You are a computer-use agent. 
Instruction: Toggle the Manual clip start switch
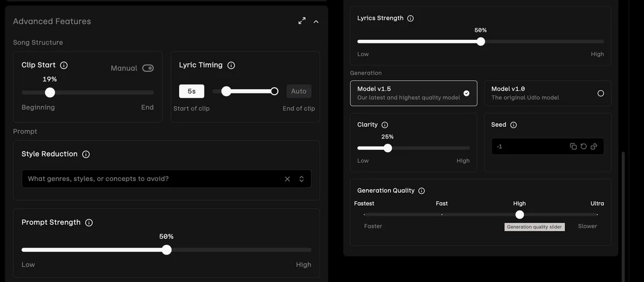point(148,68)
